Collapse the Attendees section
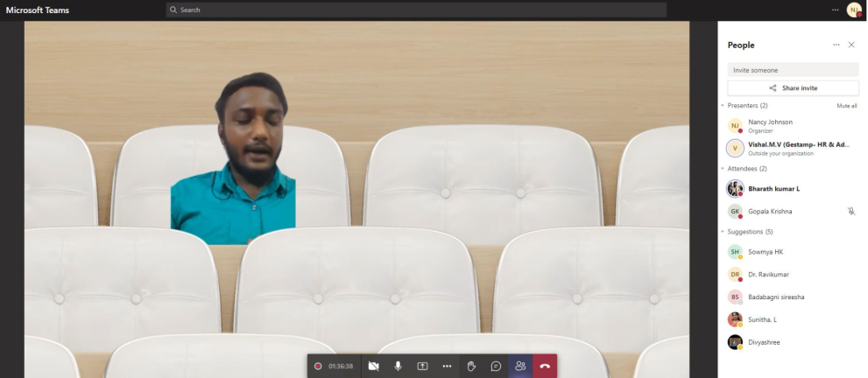Image resolution: width=868 pixels, height=378 pixels. coord(723,169)
